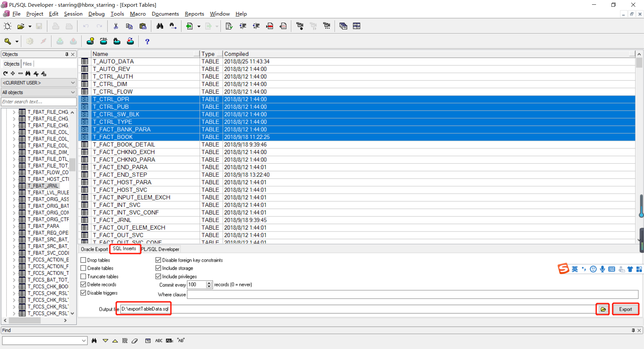Click the New file toolbar icon
The height and width of the screenshot is (349, 644).
click(7, 26)
